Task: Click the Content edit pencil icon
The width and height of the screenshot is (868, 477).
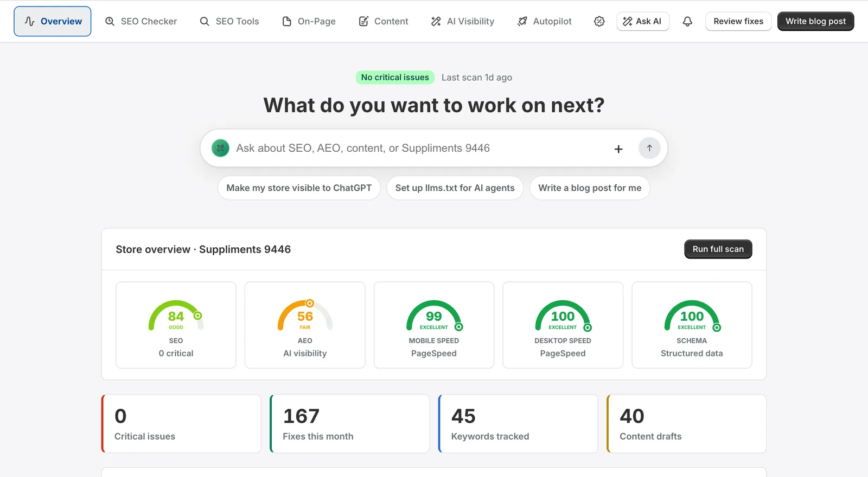Action: pyautogui.click(x=363, y=21)
